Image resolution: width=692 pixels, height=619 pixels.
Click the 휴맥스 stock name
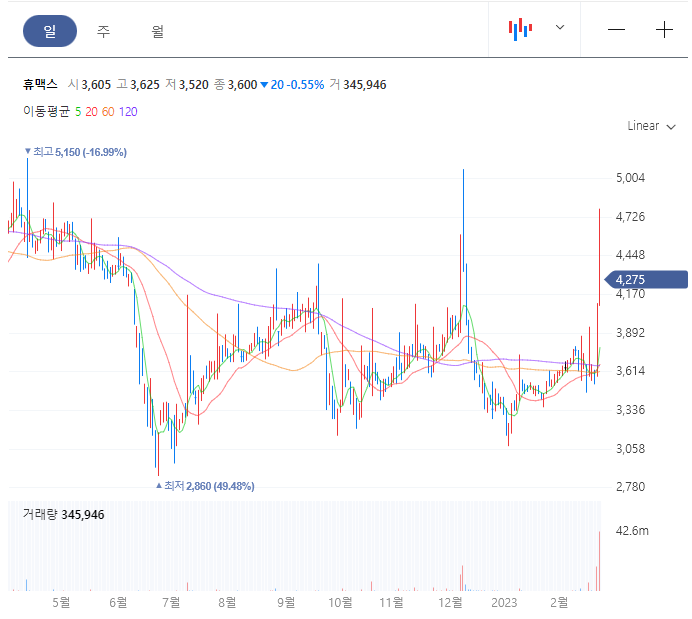click(x=40, y=84)
